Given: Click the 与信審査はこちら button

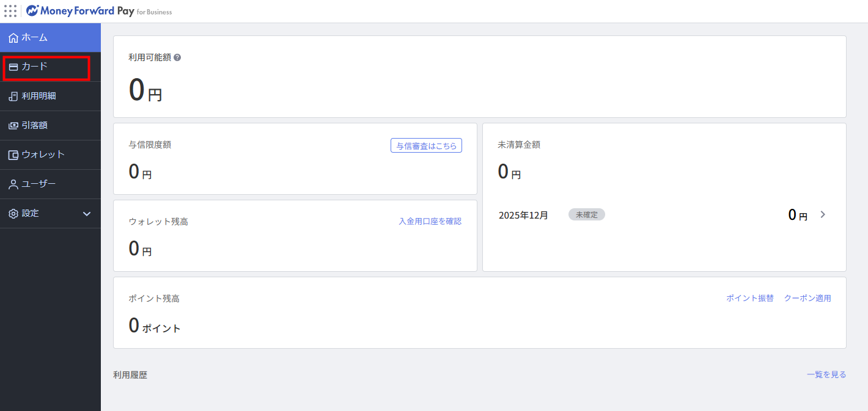Looking at the screenshot, I should pos(426,146).
